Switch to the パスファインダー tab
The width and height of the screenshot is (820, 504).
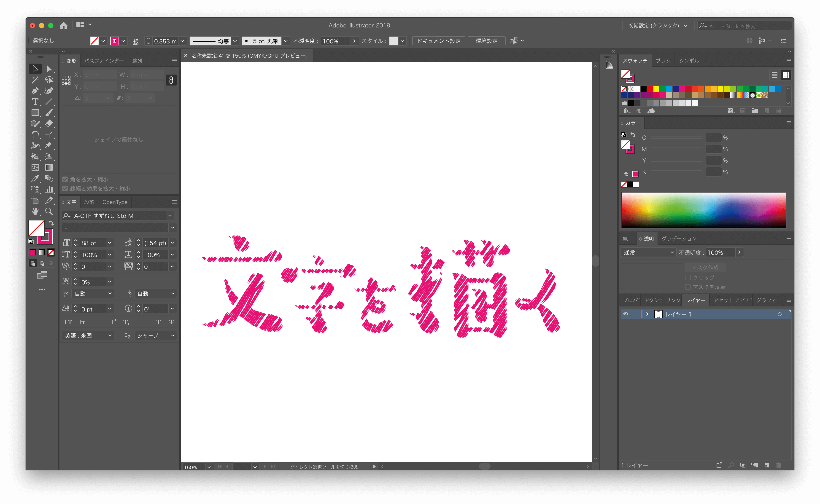click(104, 61)
